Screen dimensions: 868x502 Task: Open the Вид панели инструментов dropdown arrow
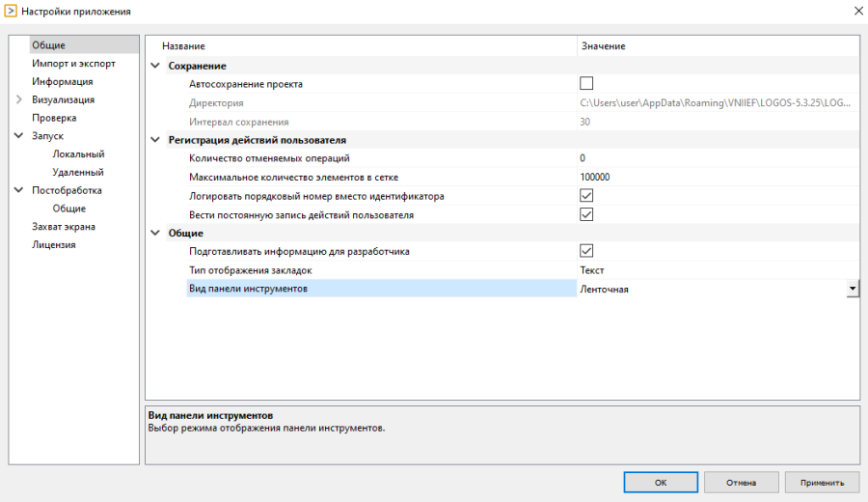pyautogui.click(x=853, y=289)
